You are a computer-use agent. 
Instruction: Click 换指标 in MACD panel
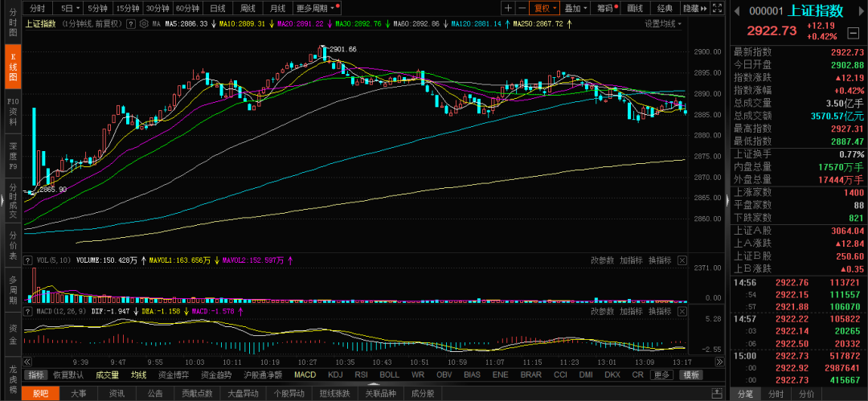(x=660, y=311)
